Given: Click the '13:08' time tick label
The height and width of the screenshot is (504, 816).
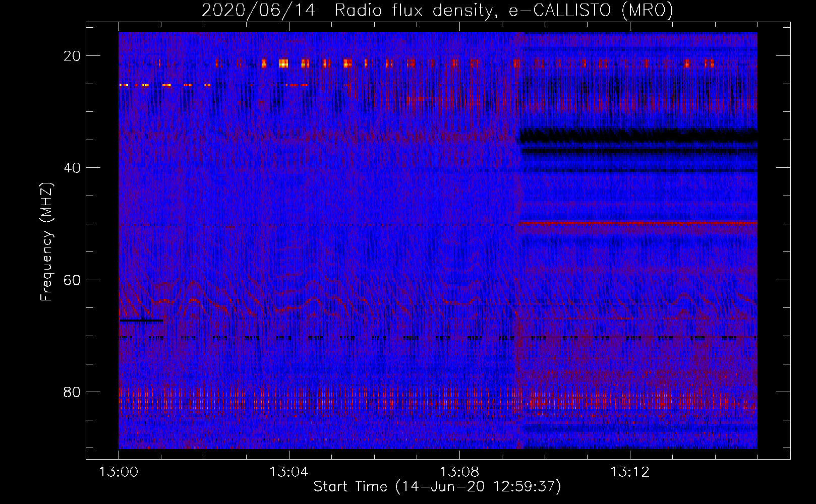Looking at the screenshot, I should [459, 472].
